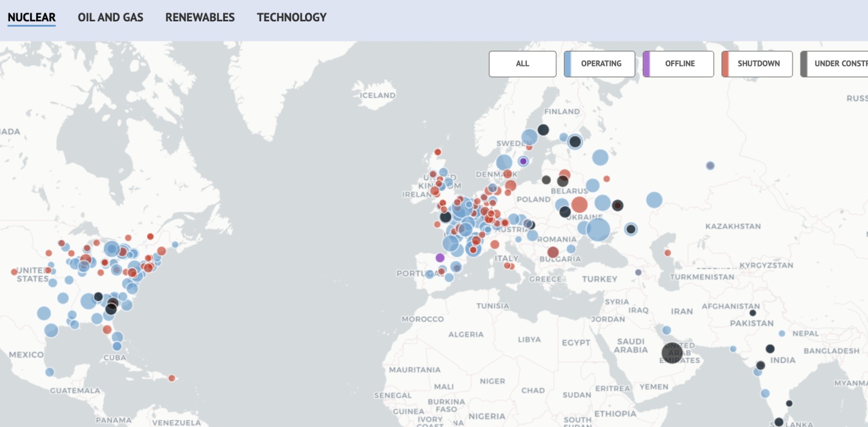The height and width of the screenshot is (427, 868).
Task: Open the NUCLEAR tab
Action: [31, 18]
